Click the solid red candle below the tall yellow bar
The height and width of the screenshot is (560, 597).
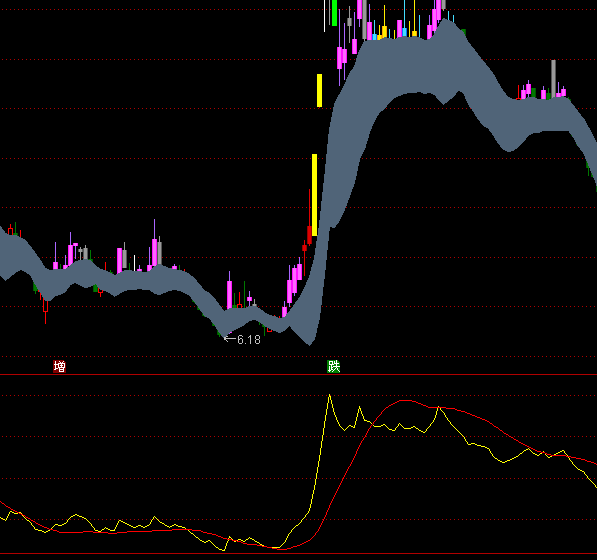(x=309, y=235)
